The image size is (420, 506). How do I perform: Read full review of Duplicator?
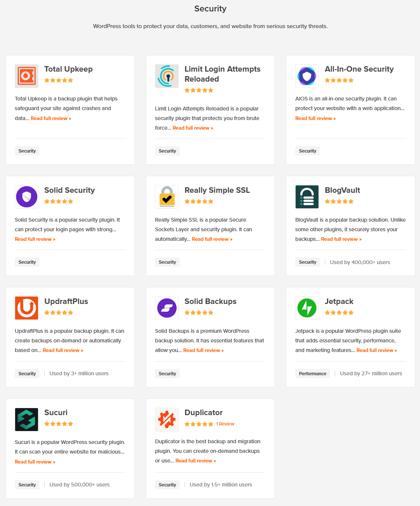pyautogui.click(x=196, y=461)
